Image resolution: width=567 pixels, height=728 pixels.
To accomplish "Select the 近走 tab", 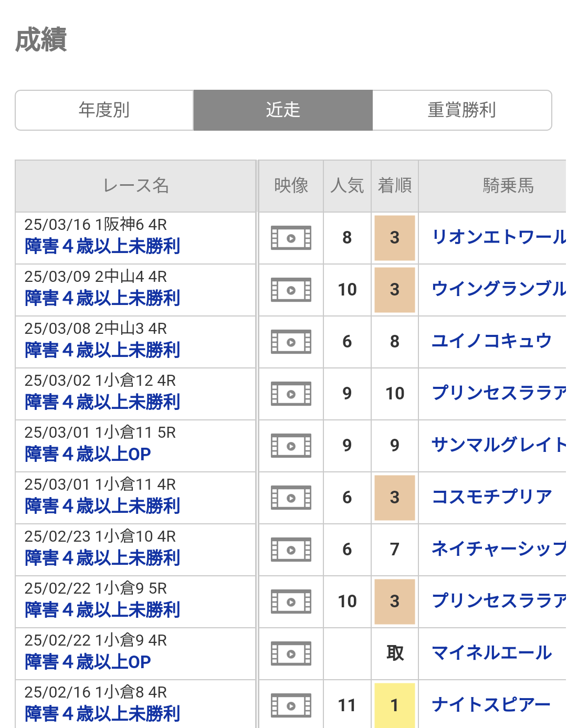I will click(283, 110).
